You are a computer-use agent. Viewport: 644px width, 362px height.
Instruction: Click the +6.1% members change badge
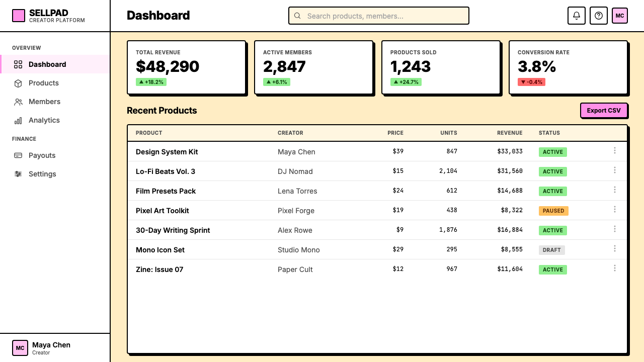click(277, 82)
